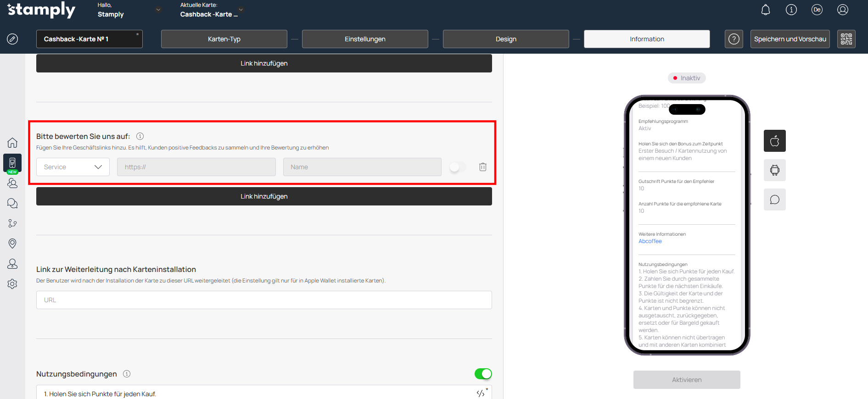The height and width of the screenshot is (399, 868).
Task: Enable the review link toggle
Action: (x=457, y=167)
